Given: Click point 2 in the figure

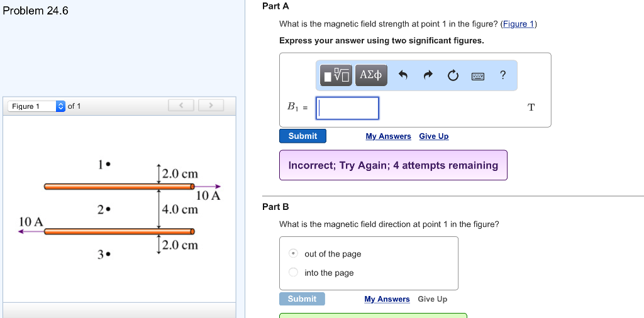Looking at the screenshot, I should 108,210.
